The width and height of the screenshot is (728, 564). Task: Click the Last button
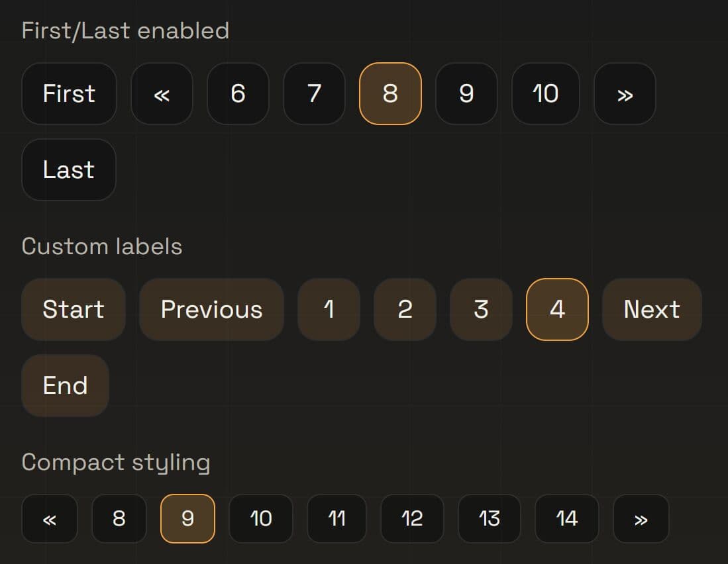click(68, 170)
